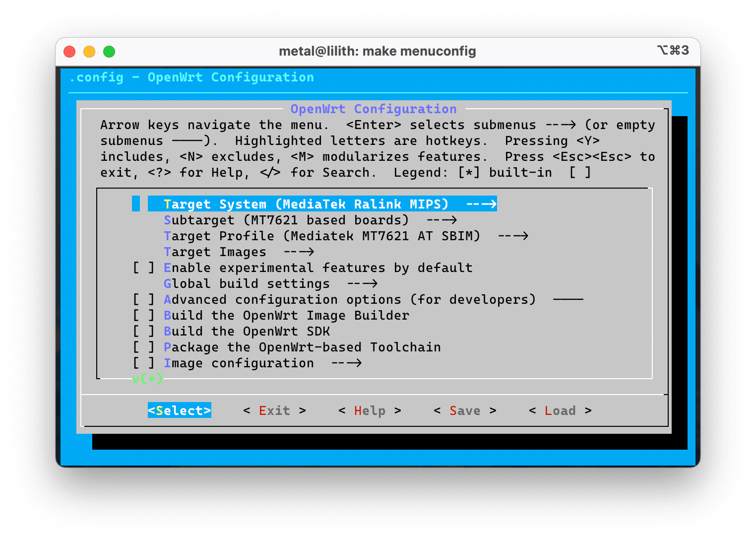
Task: Open Target Profile Mediatek MT7621 AT SBIM
Action: (x=346, y=236)
